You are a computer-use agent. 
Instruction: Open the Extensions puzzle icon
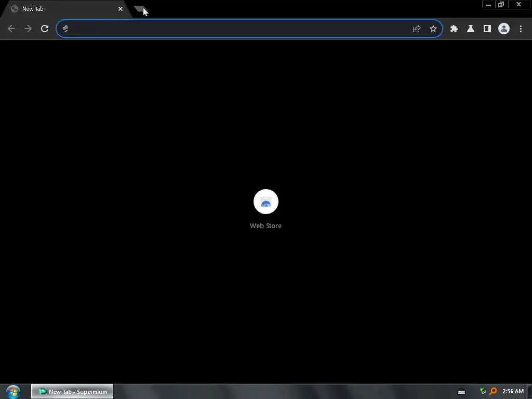(454, 29)
